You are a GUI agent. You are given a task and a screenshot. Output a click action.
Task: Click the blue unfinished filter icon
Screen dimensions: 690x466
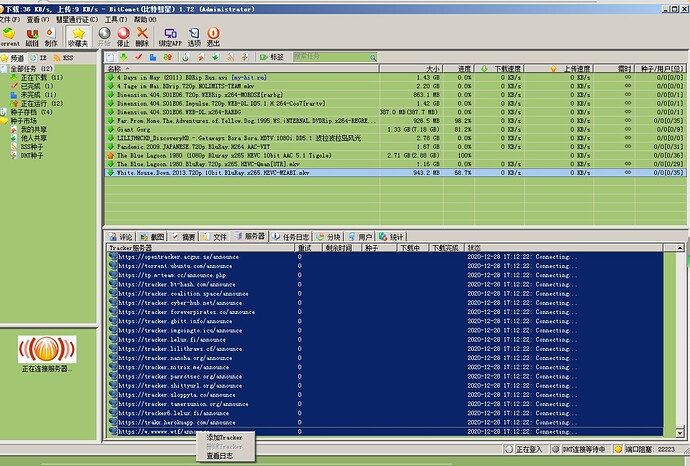click(x=153, y=57)
